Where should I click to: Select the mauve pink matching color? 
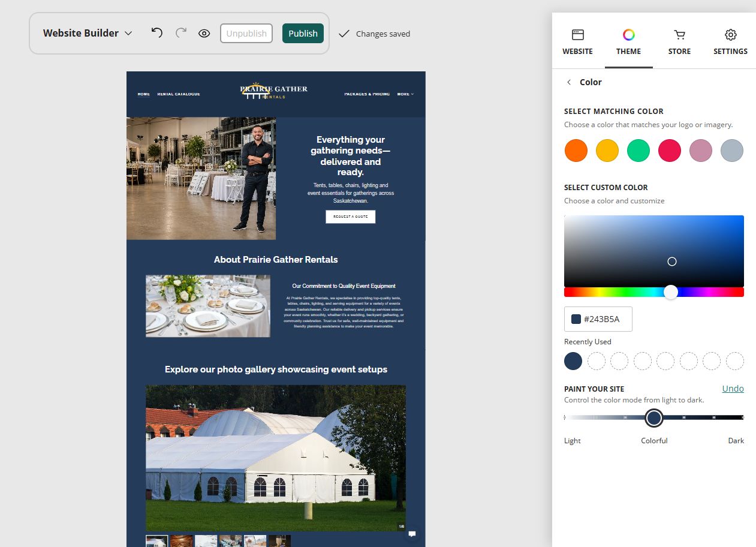point(701,151)
